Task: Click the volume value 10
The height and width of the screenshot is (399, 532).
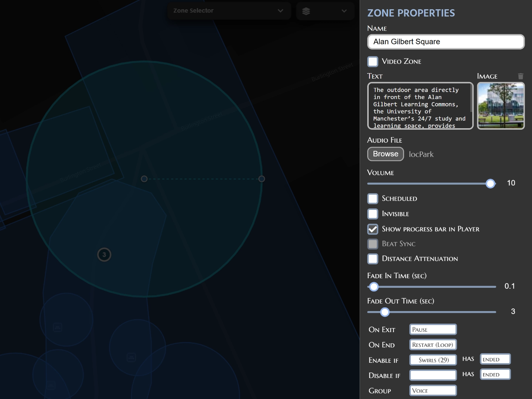Action: (x=511, y=183)
